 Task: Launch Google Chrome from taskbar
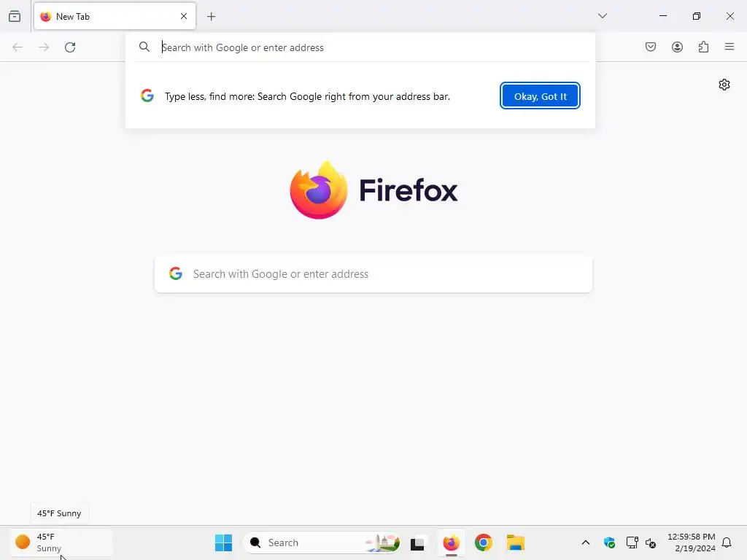pyautogui.click(x=483, y=542)
